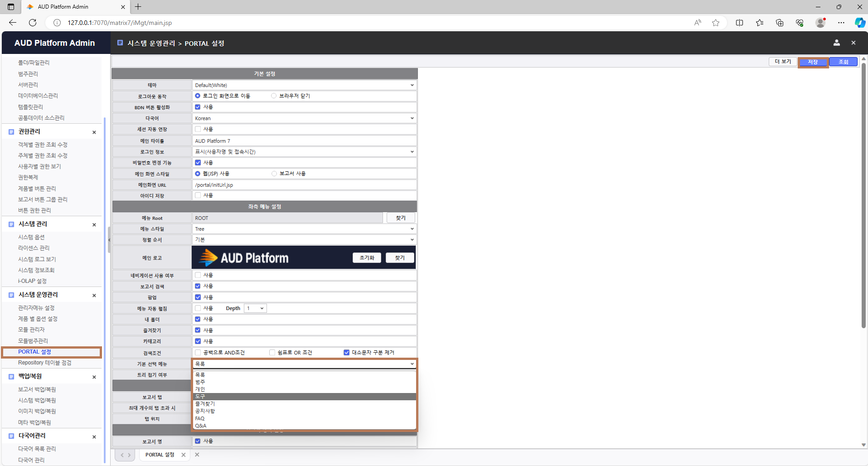The width and height of the screenshot is (868, 466).
Task: Click the 저장 save button
Action: coord(813,62)
